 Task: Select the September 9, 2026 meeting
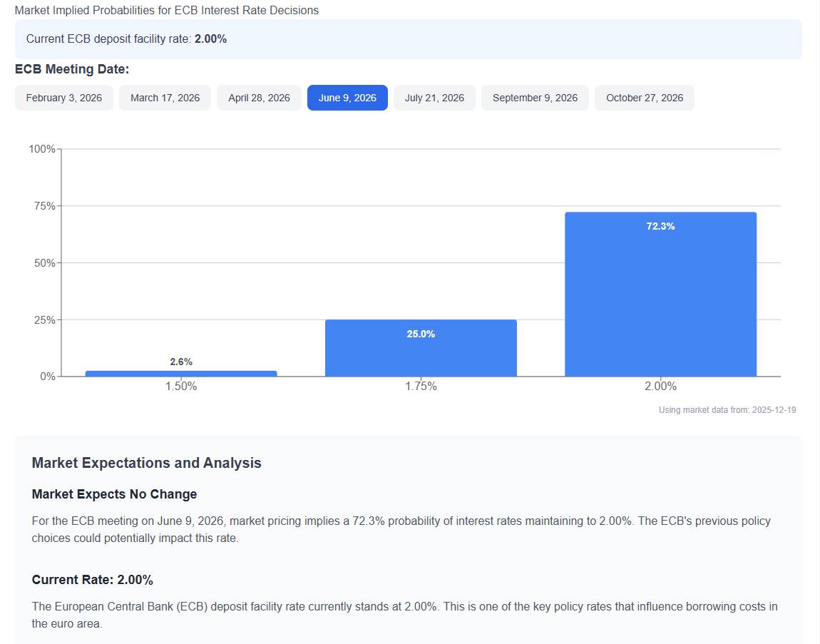(535, 98)
